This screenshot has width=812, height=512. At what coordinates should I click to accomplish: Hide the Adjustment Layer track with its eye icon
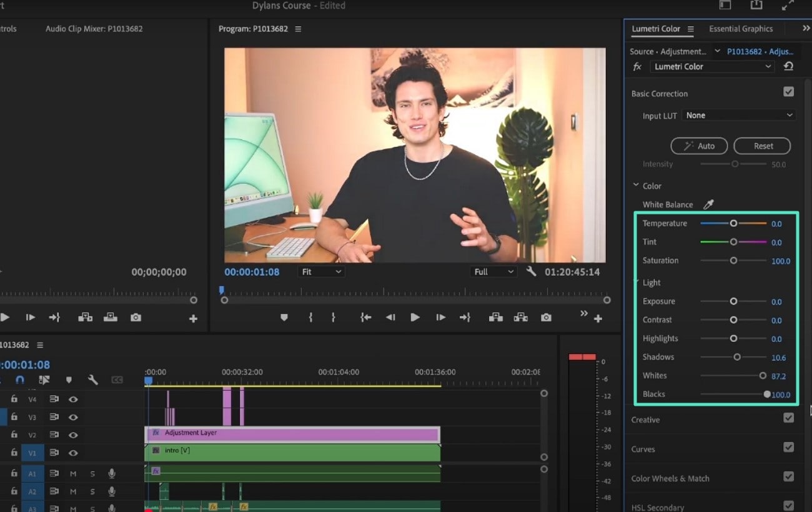coord(73,434)
